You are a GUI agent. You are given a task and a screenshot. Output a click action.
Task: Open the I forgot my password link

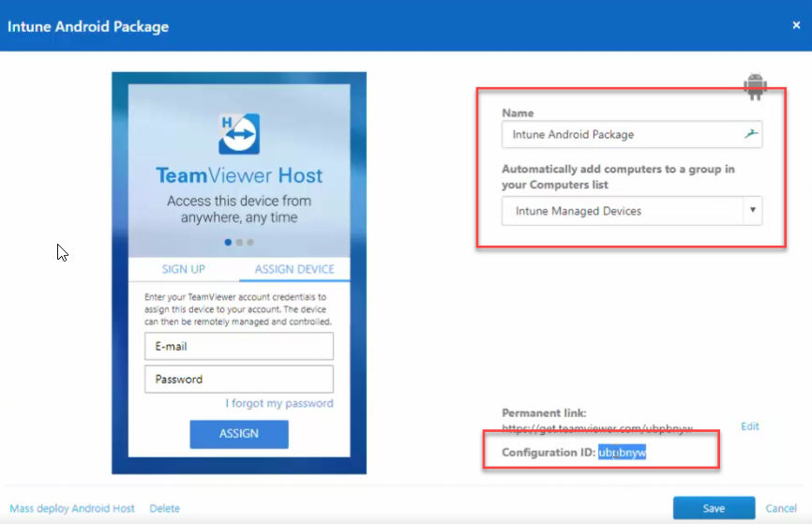(279, 403)
